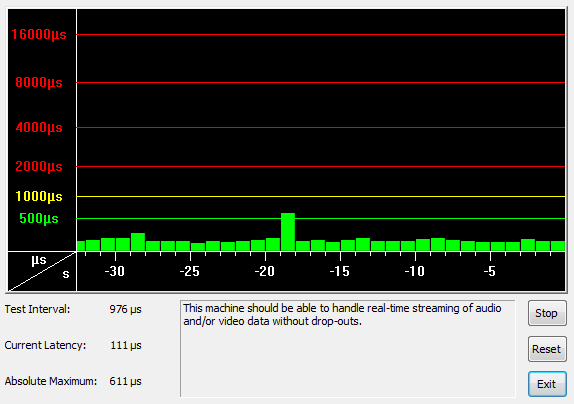The image size is (574, 404).
Task: Click the Stop button
Action: coord(547,313)
